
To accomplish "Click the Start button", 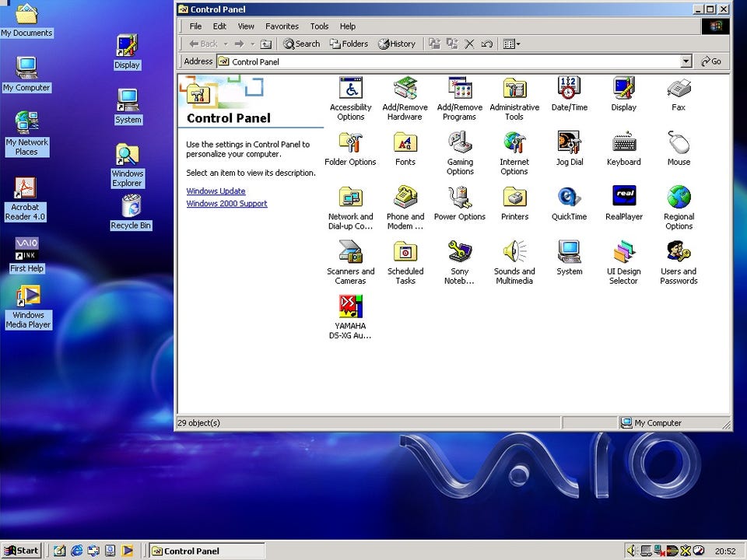I will point(22,551).
